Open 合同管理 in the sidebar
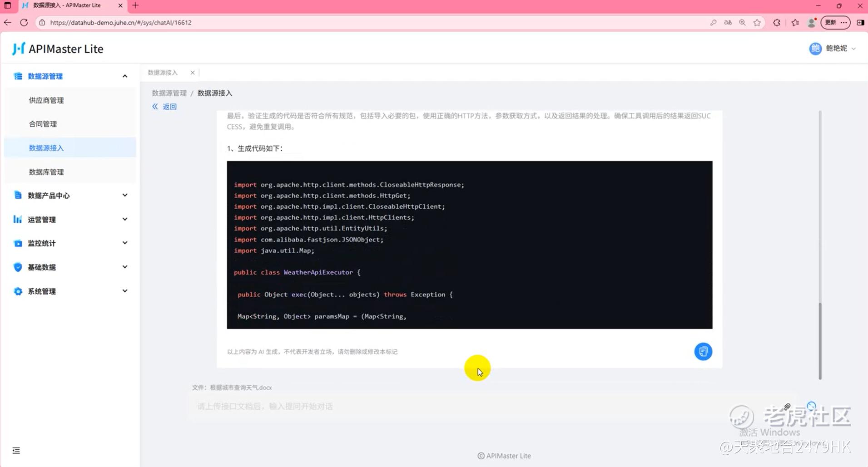Image resolution: width=868 pixels, height=467 pixels. click(70, 124)
